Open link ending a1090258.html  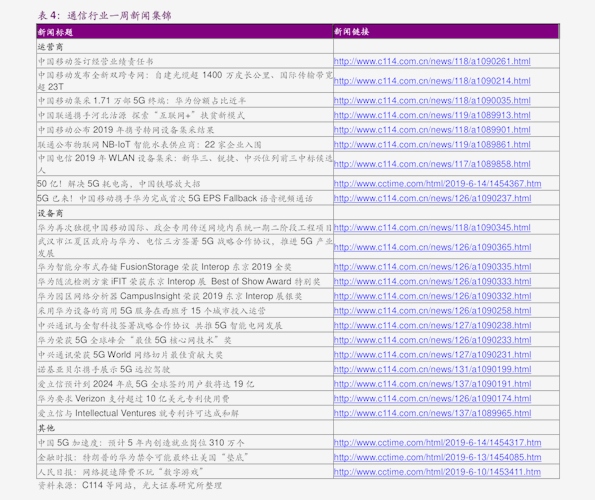(x=432, y=311)
